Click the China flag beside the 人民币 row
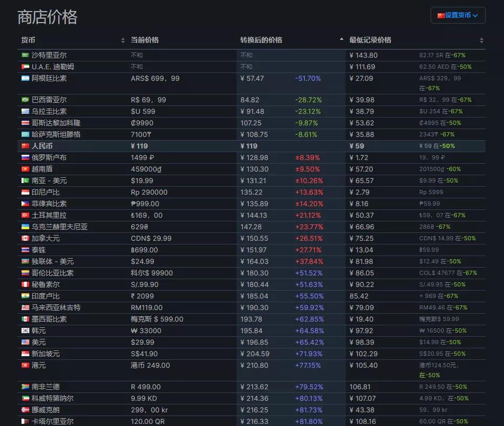 24,145
